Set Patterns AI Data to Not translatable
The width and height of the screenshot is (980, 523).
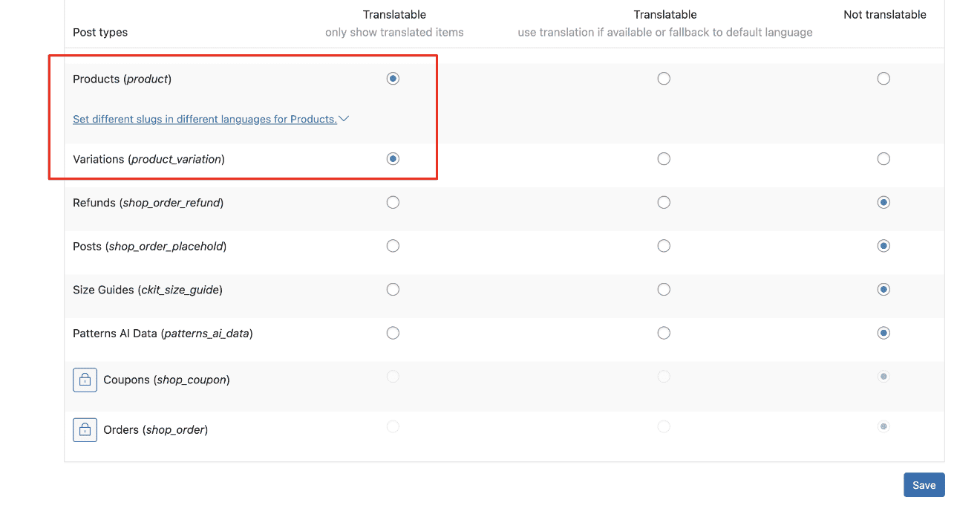coord(883,333)
